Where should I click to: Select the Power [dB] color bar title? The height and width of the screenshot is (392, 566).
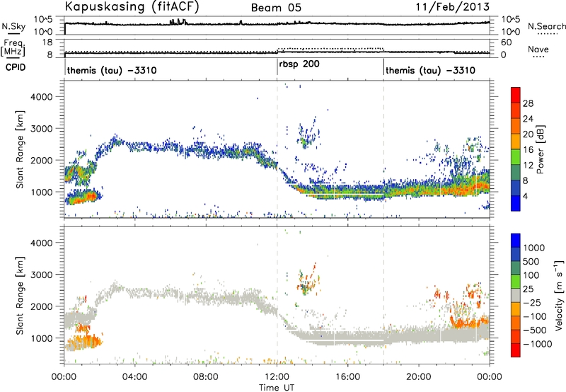point(540,149)
